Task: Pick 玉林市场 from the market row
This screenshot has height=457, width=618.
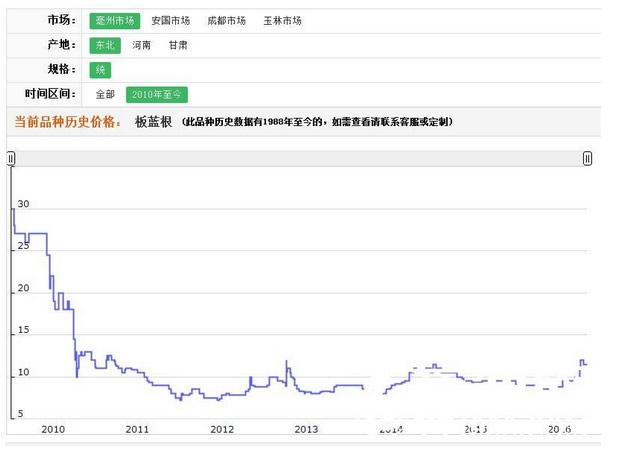Action: [282, 20]
